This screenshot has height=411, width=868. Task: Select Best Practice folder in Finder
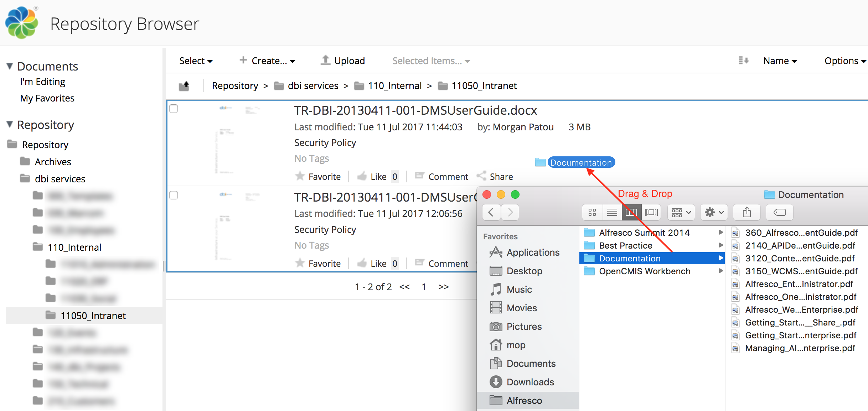[653, 245]
